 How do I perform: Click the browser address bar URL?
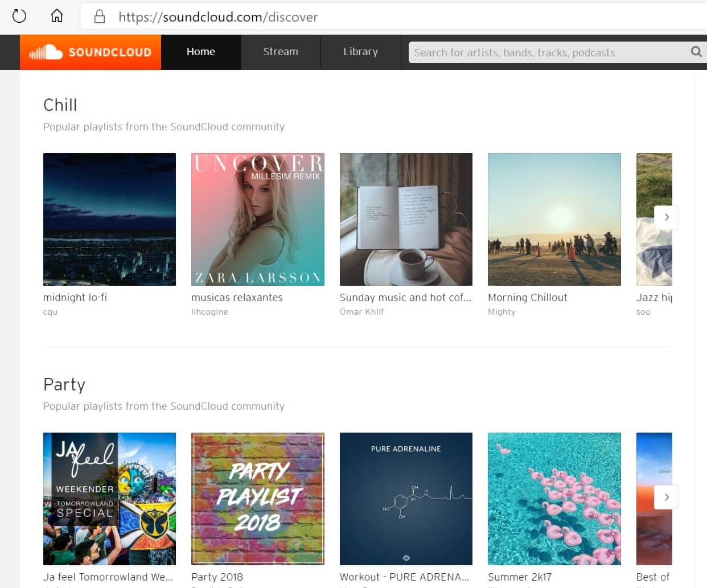pos(218,17)
